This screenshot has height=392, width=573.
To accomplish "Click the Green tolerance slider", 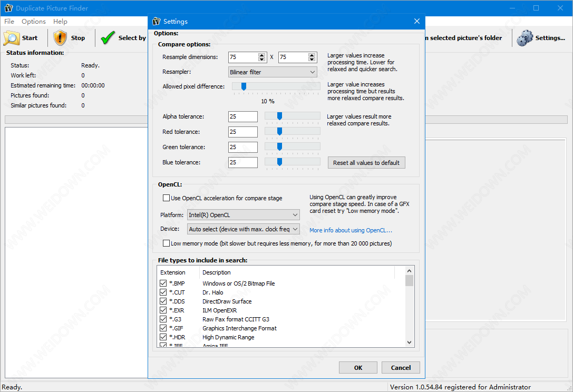I will click(x=293, y=146).
